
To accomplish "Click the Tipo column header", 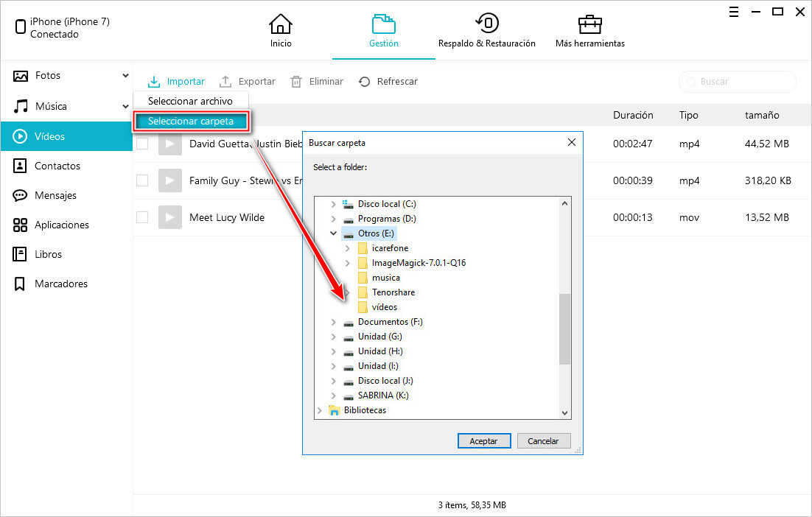I will [688, 116].
